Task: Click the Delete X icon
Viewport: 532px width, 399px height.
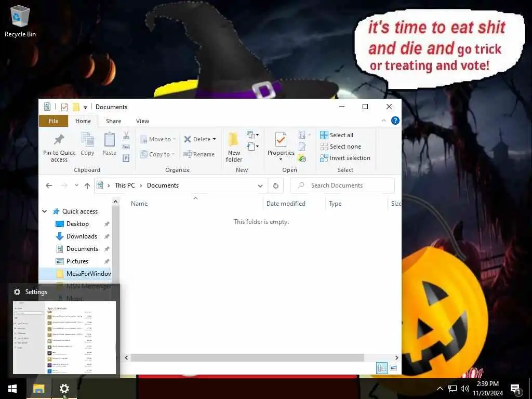Action: pos(187,139)
